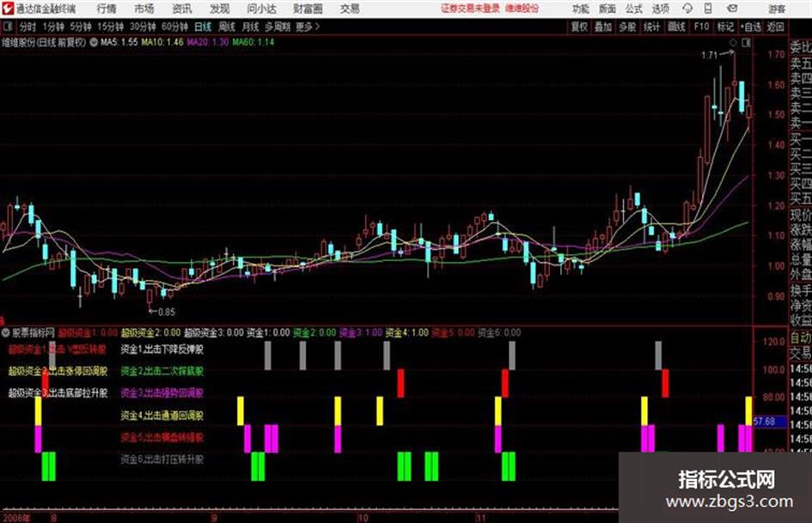
Task: Click the 2006年 date axis label
Action: [x=16, y=518]
